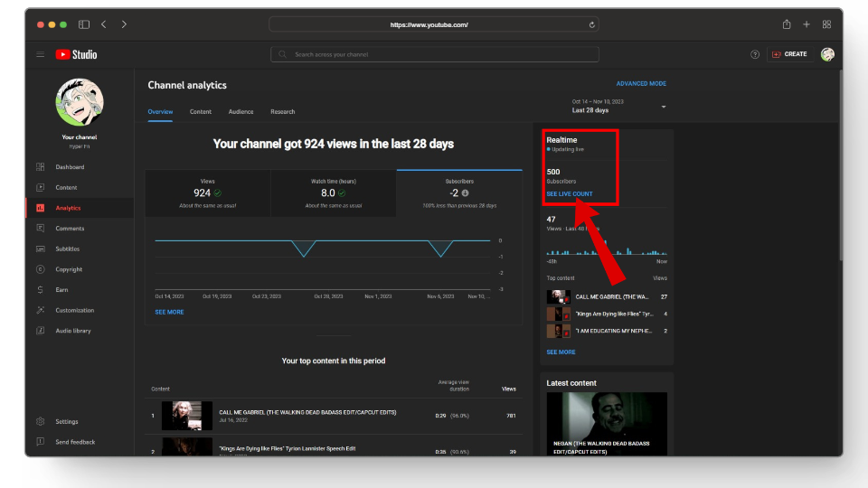Open Audio library from sidebar

click(x=72, y=331)
